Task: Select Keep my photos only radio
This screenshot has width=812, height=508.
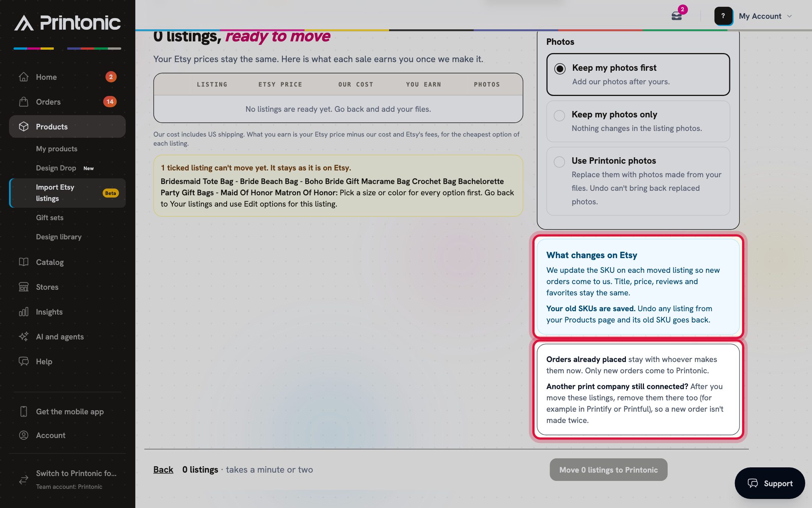Action: (x=559, y=116)
